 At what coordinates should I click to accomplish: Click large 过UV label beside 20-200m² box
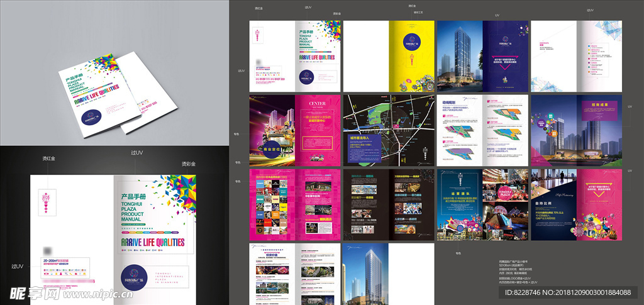pyautogui.click(x=17, y=267)
